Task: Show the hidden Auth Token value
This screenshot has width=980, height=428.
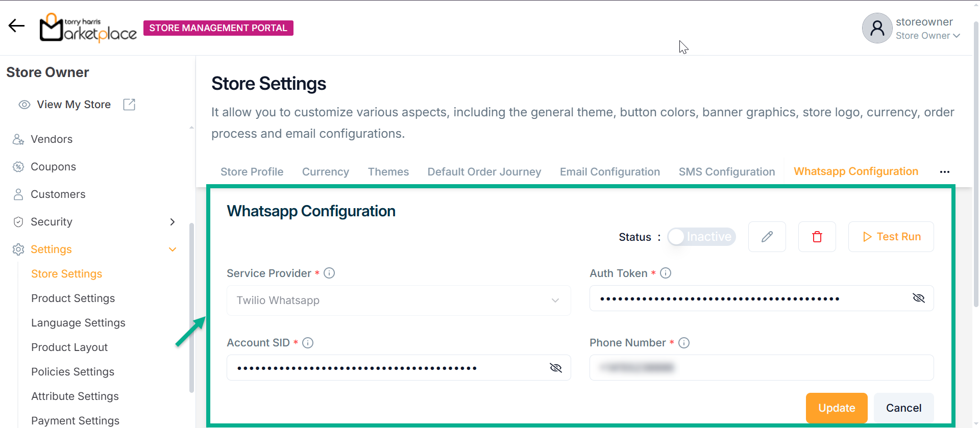Action: 918,298
